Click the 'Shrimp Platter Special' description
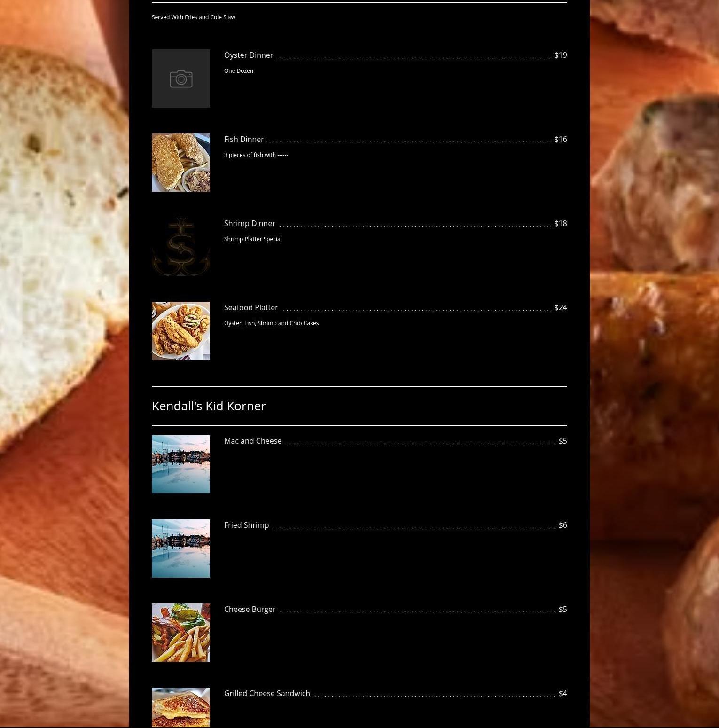 pos(253,239)
